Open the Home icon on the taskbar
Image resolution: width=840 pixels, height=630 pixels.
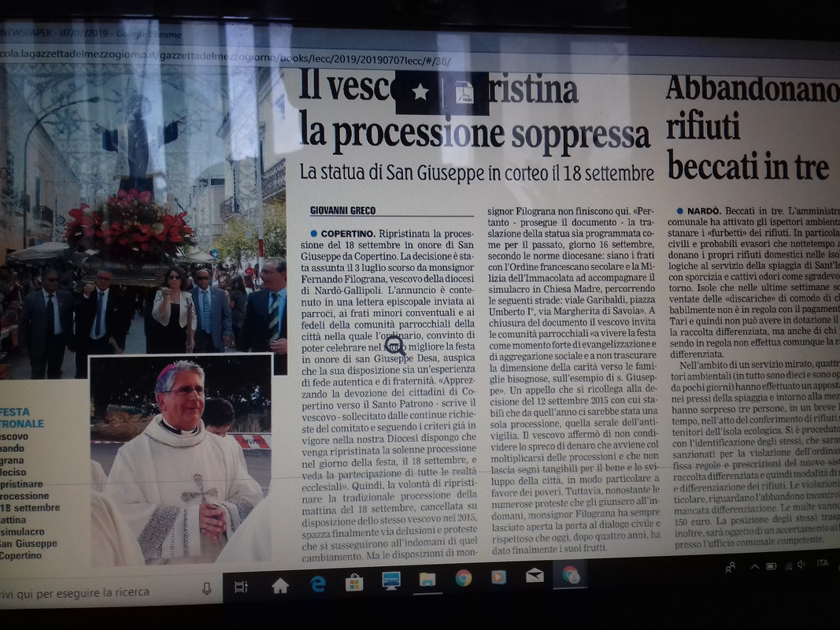(280, 586)
